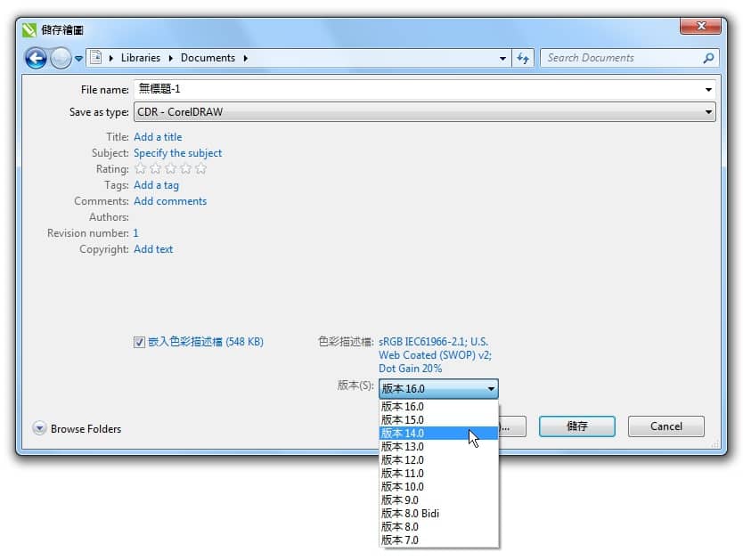Click the Add a title link

[158, 137]
